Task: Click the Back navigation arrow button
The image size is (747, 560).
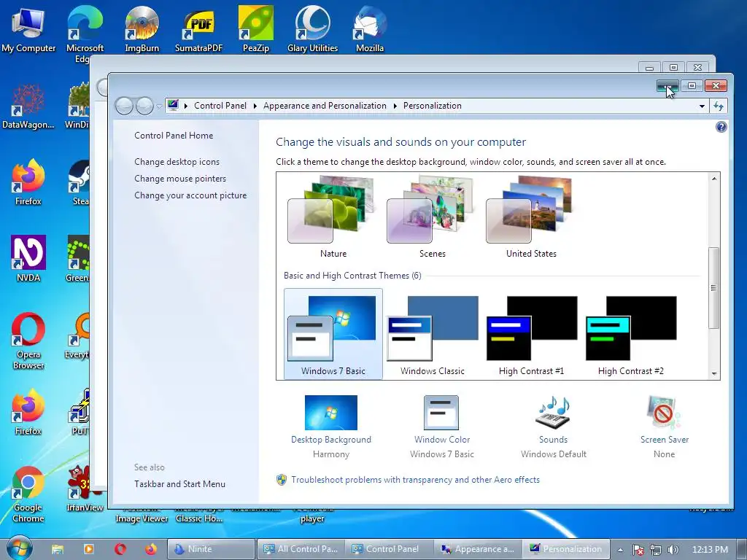Action: 124,106
